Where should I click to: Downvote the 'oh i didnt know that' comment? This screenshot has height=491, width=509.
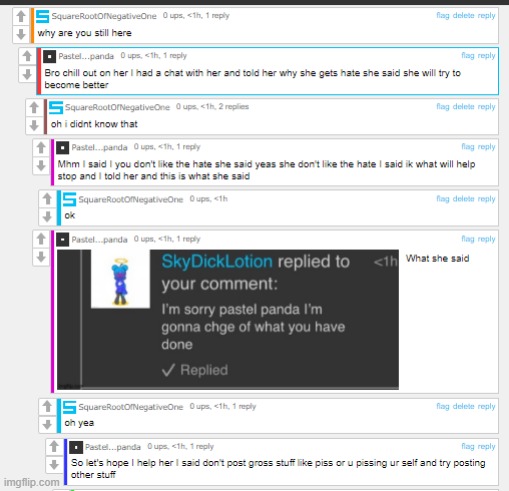[x=34, y=125]
